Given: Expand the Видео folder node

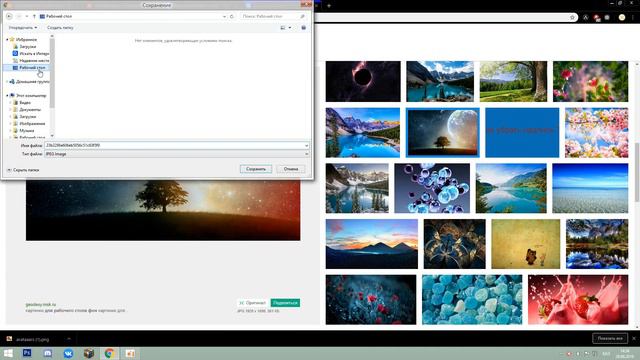Looking at the screenshot, I should pos(11,103).
